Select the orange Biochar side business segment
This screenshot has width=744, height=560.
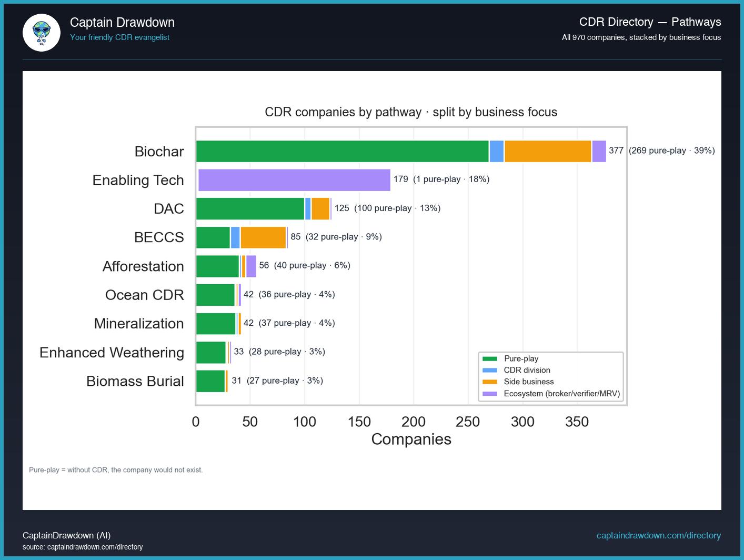547,151
